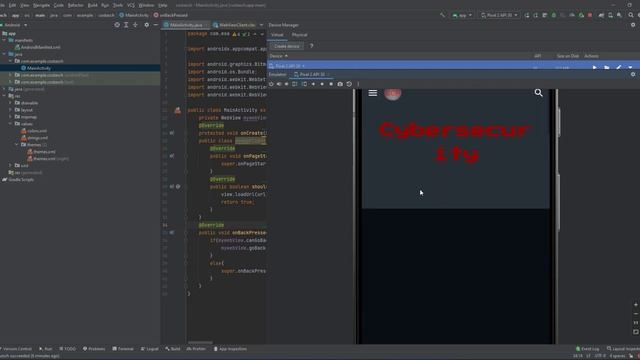
Task: Take emulator screenshot with camera icon
Action: coord(340,84)
